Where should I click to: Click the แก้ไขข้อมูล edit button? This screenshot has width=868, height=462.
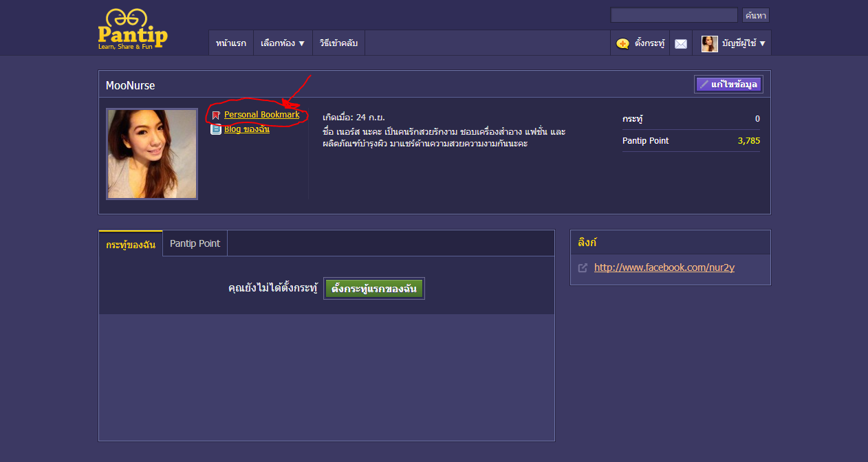click(x=728, y=84)
